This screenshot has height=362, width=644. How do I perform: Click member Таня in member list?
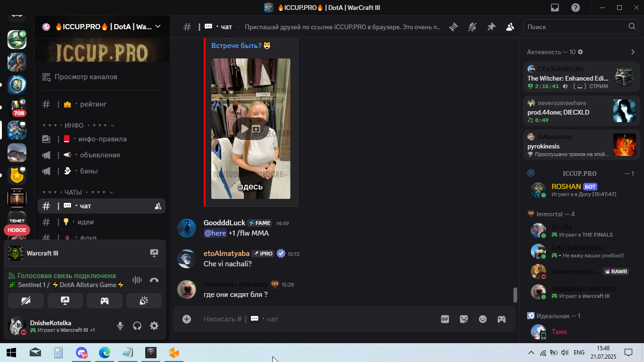point(581,332)
